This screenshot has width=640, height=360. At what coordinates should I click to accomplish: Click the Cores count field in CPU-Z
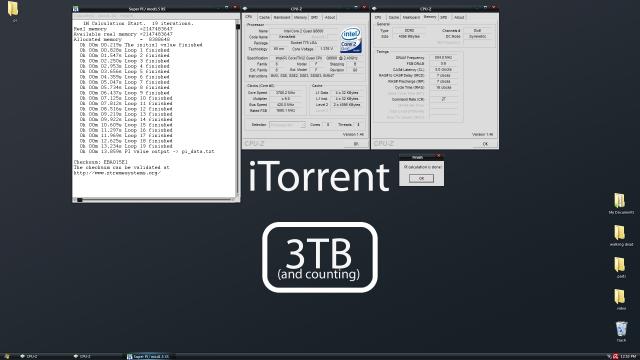click(328, 124)
